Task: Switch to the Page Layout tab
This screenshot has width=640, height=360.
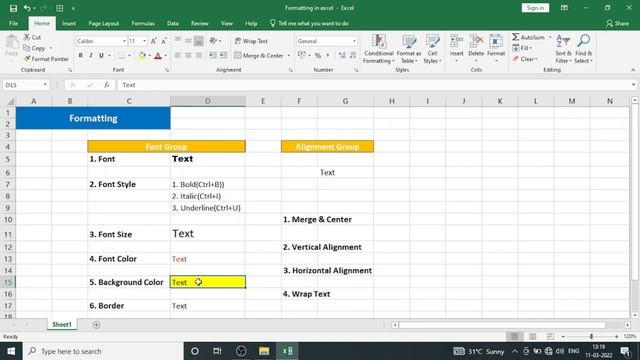Action: click(104, 24)
